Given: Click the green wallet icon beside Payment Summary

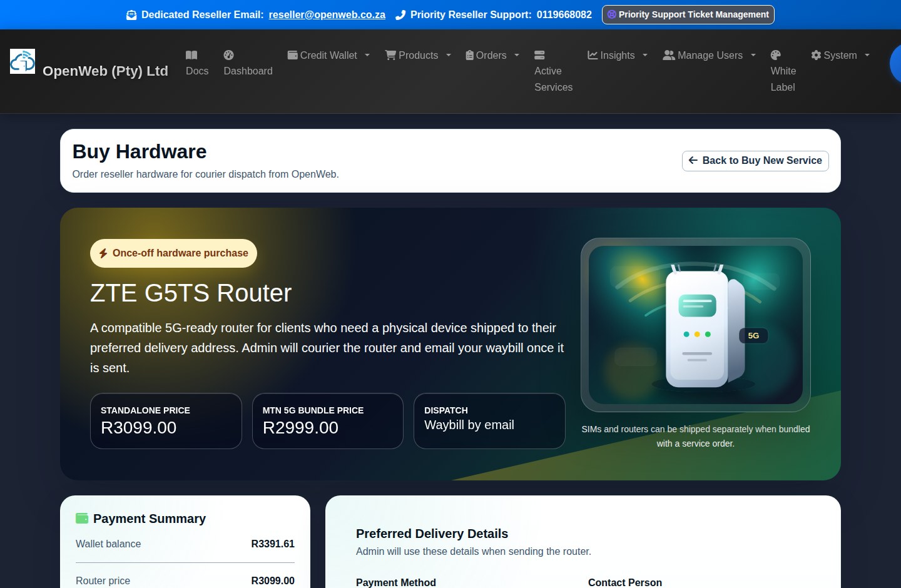Looking at the screenshot, I should [82, 518].
